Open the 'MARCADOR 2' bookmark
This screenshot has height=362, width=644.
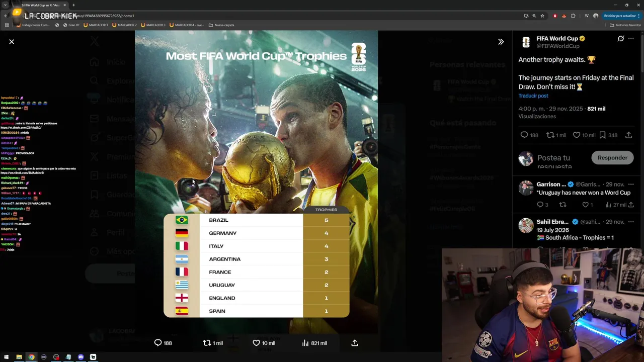pyautogui.click(x=124, y=25)
